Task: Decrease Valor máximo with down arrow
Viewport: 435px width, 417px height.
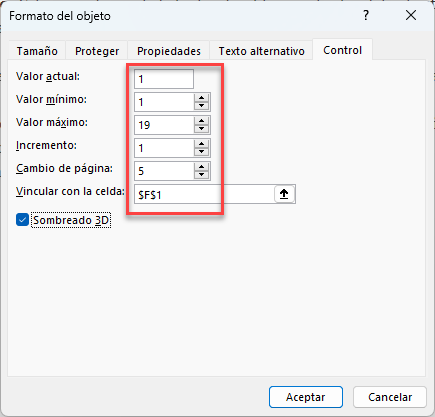Action: coord(201,129)
